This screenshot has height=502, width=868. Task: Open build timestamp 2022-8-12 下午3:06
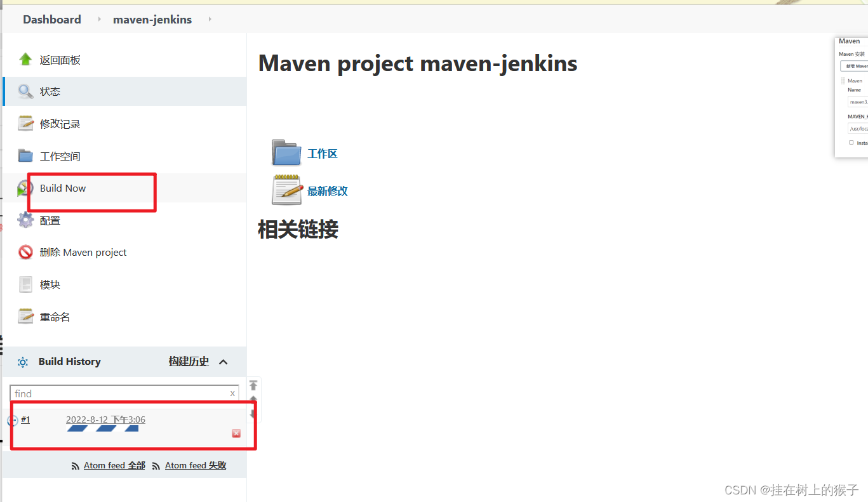click(x=105, y=419)
